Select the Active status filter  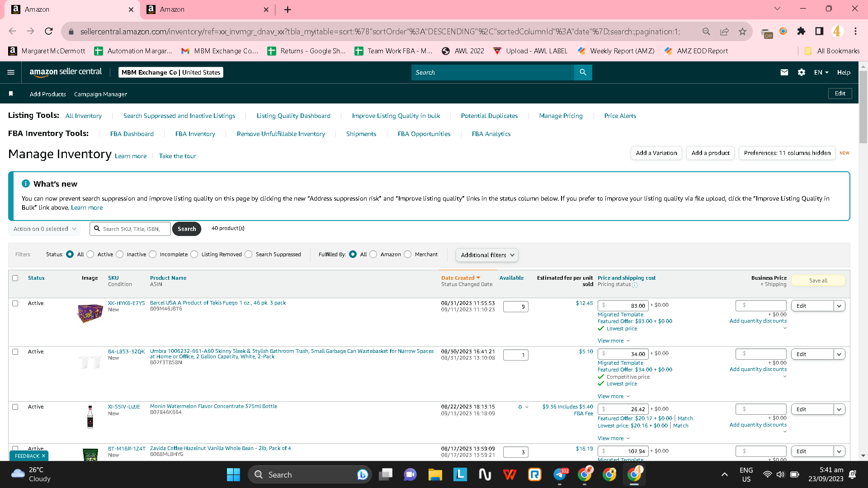tap(90, 254)
